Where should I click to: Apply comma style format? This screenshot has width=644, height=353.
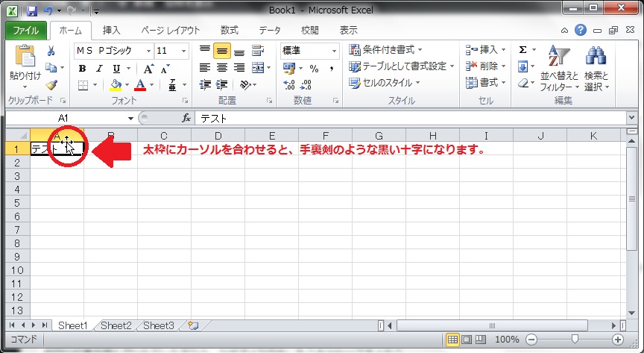332,69
